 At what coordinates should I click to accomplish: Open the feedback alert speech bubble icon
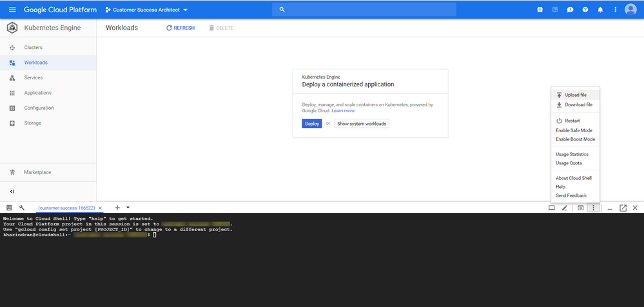coord(570,10)
